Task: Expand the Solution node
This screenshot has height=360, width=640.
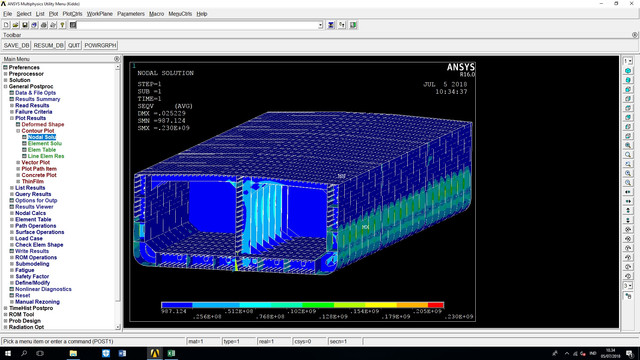Action: [x=6, y=80]
